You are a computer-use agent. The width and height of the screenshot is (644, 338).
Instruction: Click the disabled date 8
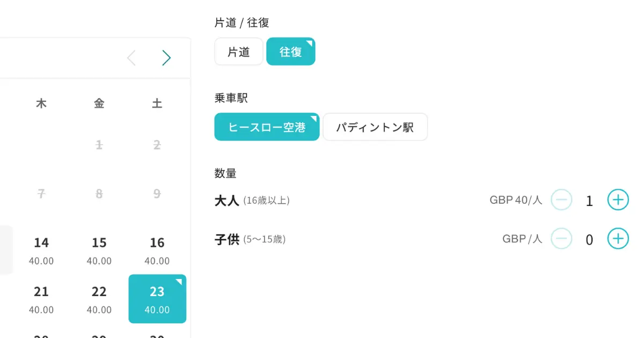[99, 194]
